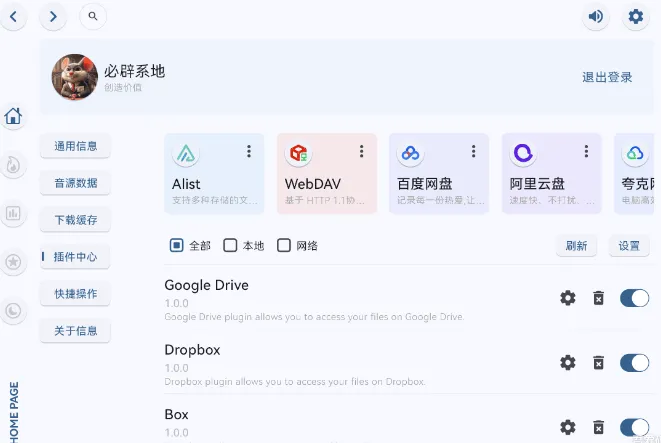This screenshot has width=661, height=443.
Task: Click the WebDAV logo icon
Action: click(298, 153)
